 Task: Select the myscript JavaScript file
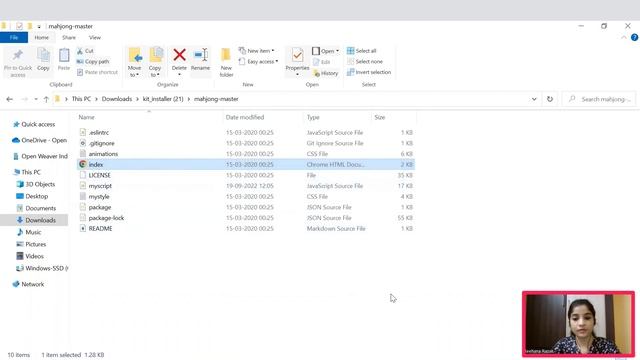point(100,186)
